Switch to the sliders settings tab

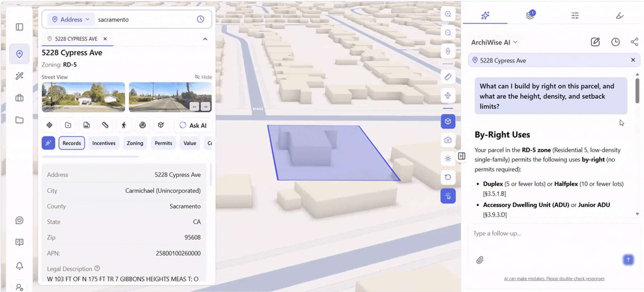575,15
